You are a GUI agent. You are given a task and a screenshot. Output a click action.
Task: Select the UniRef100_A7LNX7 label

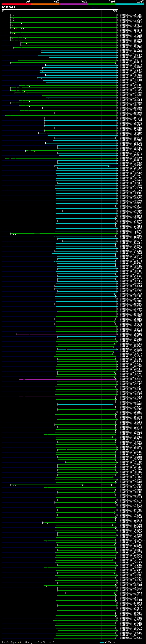tap(131, 20)
